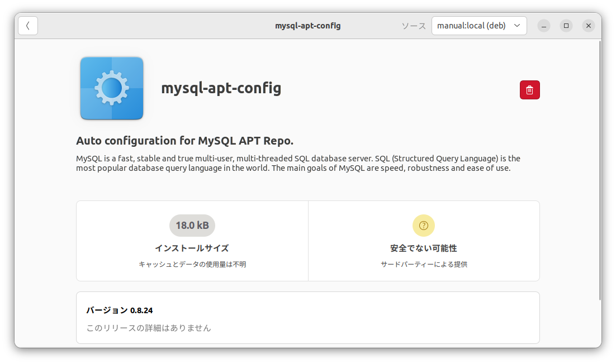The image size is (616, 364).
Task: Uninstall mysql-apt-config with the red trash button
Action: 529,90
